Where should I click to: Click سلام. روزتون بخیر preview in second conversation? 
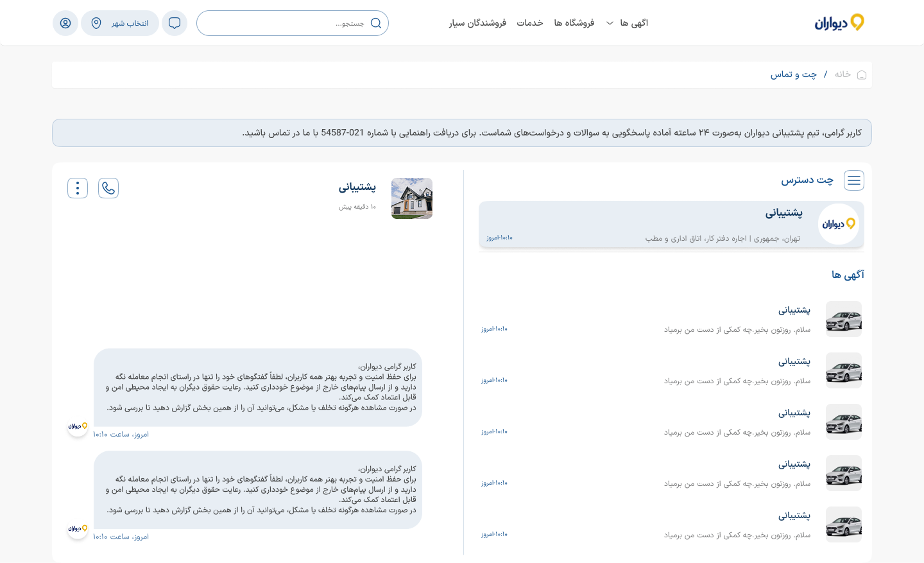[x=737, y=381]
